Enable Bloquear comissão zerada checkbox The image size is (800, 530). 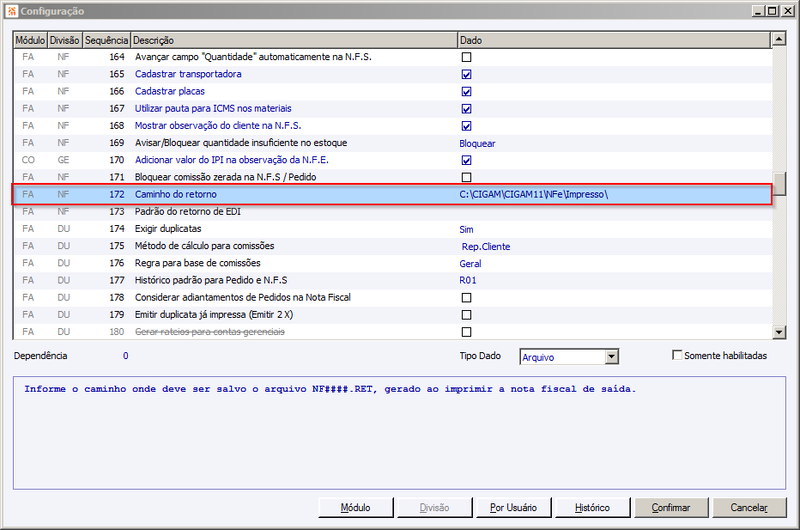466,178
